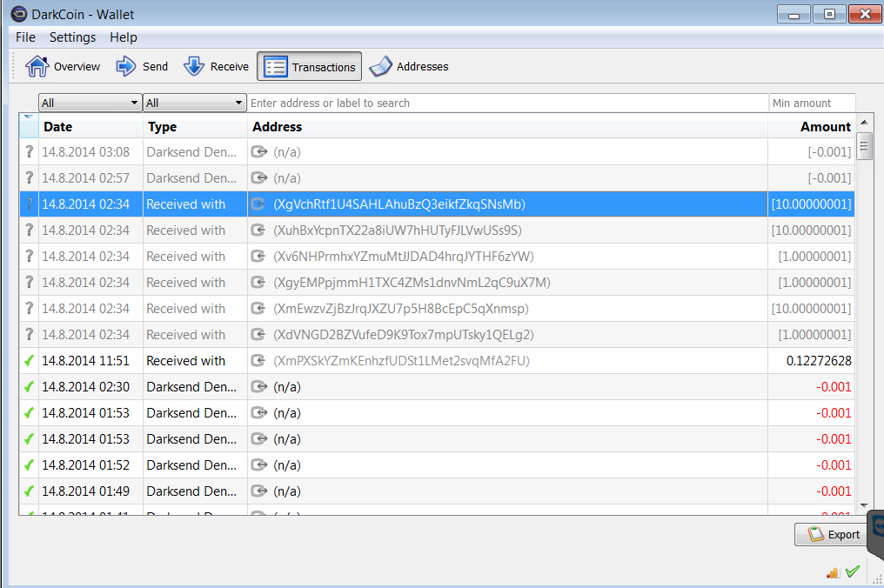Sort by the Address column header
The image size is (884, 588).
click(x=507, y=126)
